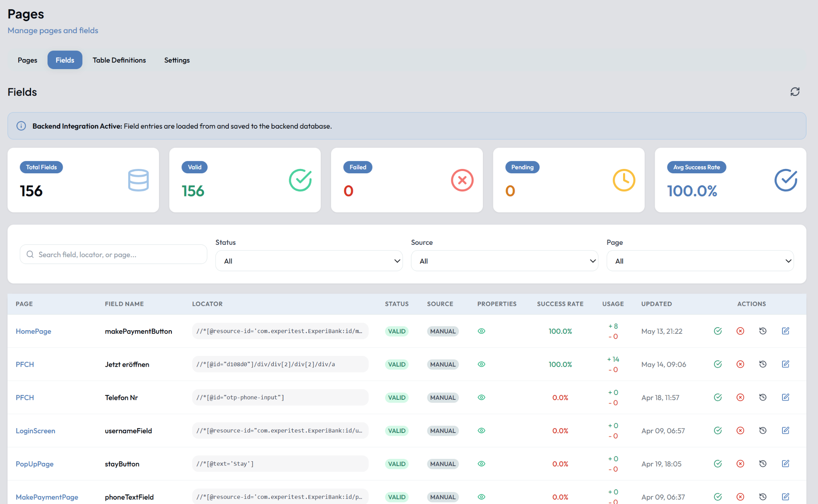The image size is (818, 504).
Task: Show properties for Jetzt eröffnen row
Action: pyautogui.click(x=481, y=364)
